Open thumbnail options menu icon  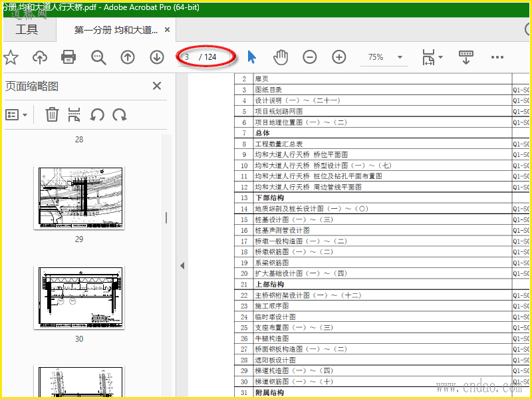16,114
